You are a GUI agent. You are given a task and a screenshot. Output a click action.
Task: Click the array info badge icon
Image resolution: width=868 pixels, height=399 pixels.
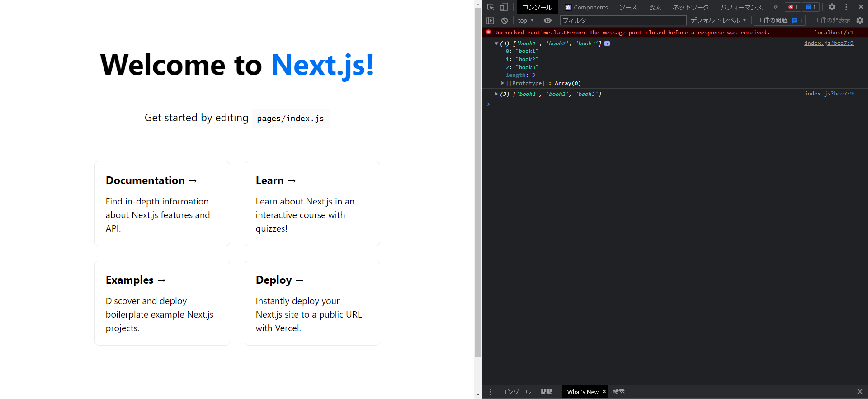[607, 43]
